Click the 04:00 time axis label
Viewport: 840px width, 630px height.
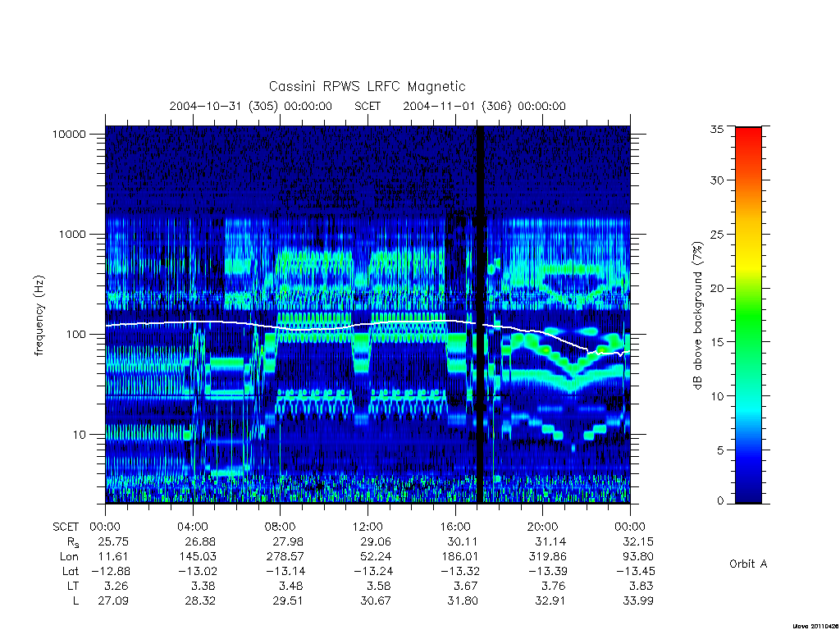tap(193, 527)
